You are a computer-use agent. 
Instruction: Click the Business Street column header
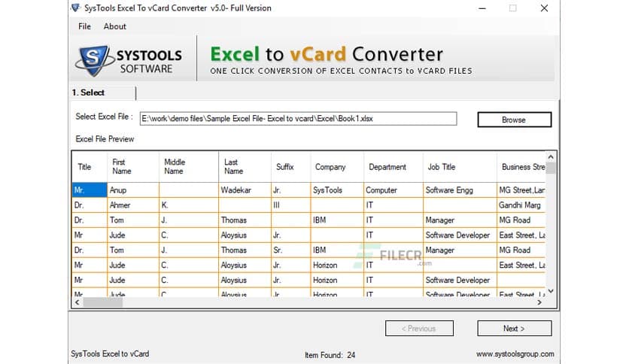coord(521,167)
